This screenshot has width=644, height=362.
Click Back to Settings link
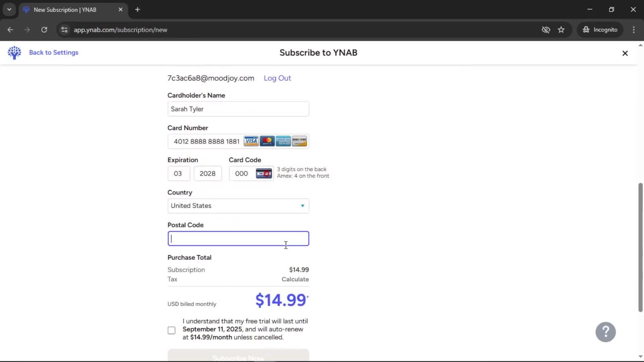(54, 53)
